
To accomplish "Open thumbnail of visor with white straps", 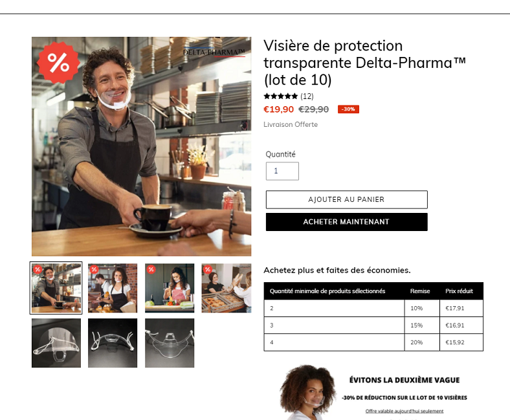I will [56, 343].
